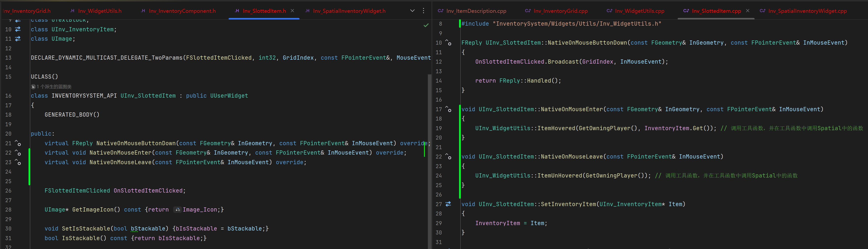The width and height of the screenshot is (868, 249).
Task: Click the SetIsStackable function name
Action: point(86,229)
